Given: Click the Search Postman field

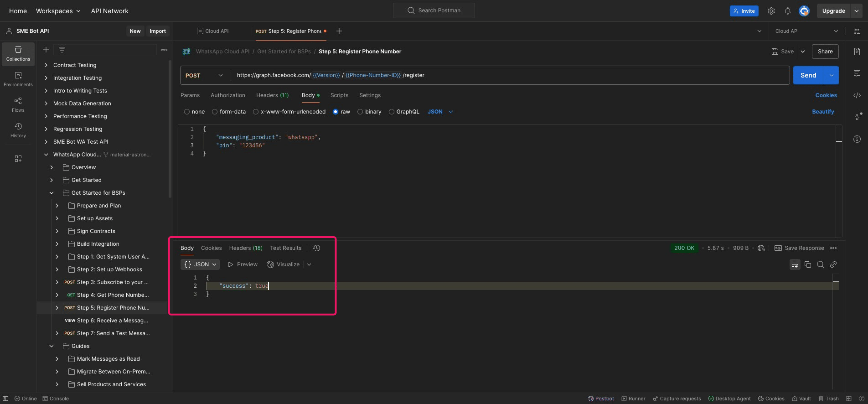Looking at the screenshot, I should [x=434, y=10].
